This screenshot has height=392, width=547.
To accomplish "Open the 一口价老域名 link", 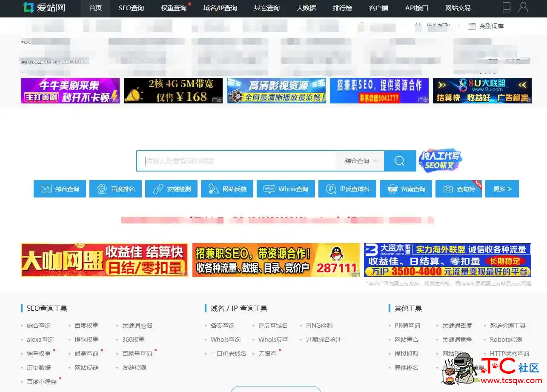I will [x=229, y=354].
